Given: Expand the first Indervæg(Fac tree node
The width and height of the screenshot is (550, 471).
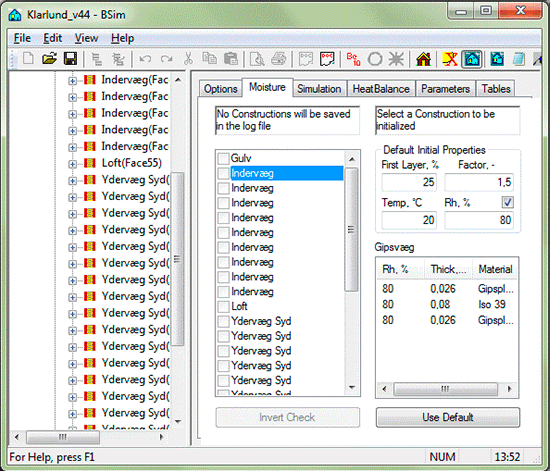Looking at the screenshot, I should [72, 81].
